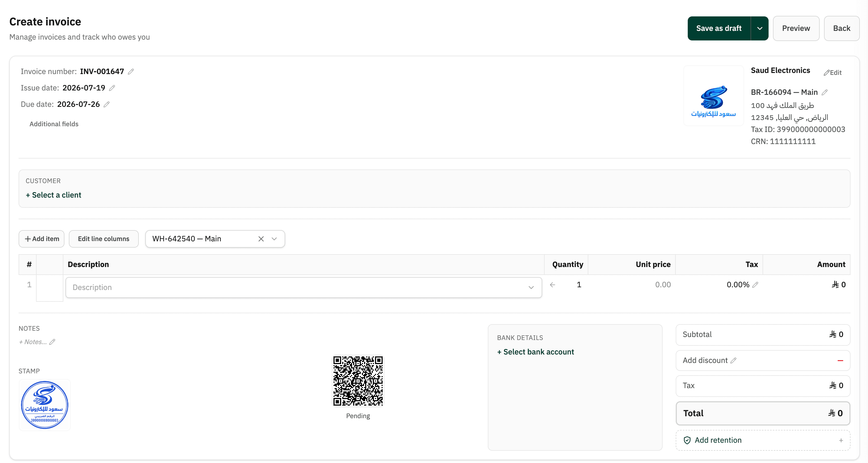The height and width of the screenshot is (463, 868).
Task: Click the pending QR code
Action: tap(358, 381)
